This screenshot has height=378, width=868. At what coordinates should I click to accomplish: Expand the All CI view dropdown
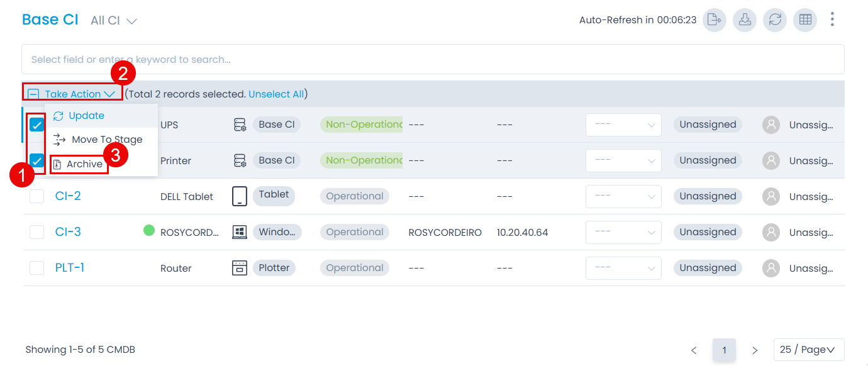pyautogui.click(x=114, y=21)
